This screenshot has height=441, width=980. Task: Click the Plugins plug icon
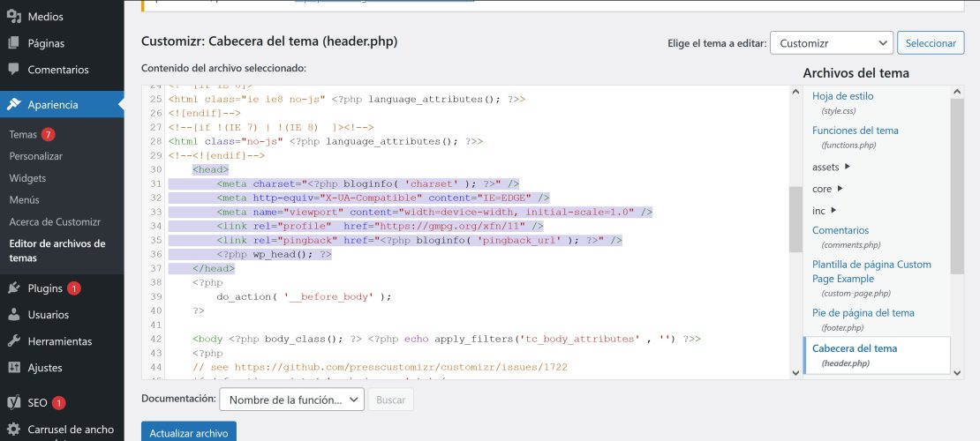pyautogui.click(x=14, y=288)
